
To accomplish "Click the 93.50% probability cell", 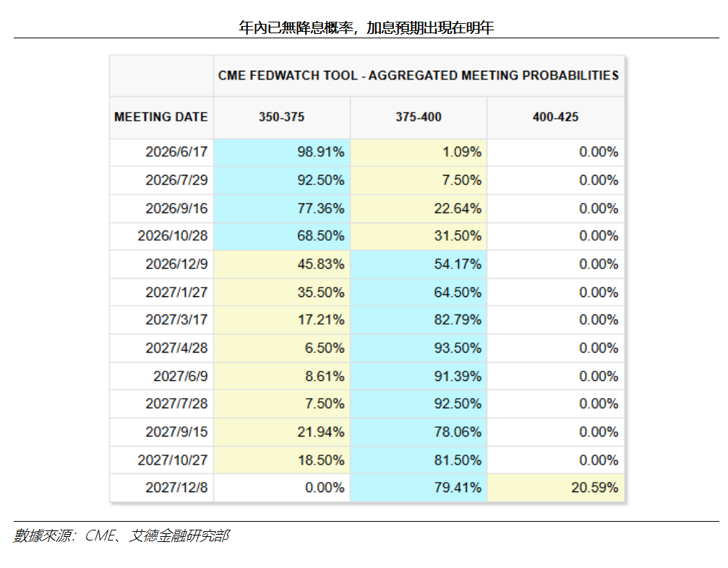I will click(x=419, y=348).
